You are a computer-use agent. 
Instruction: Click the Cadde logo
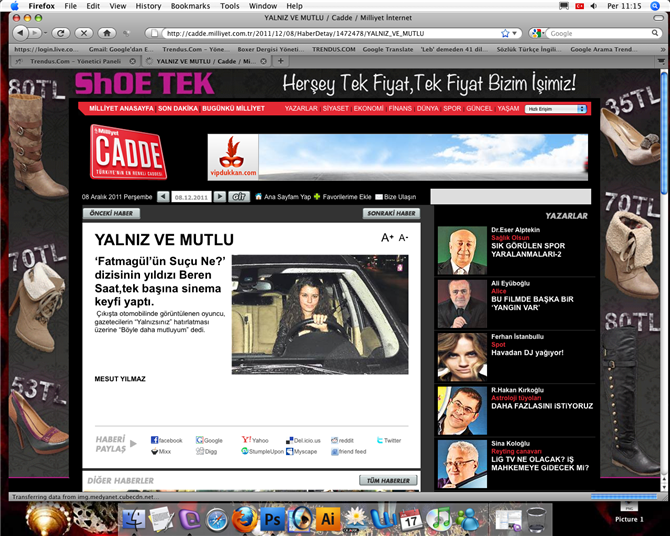(128, 152)
